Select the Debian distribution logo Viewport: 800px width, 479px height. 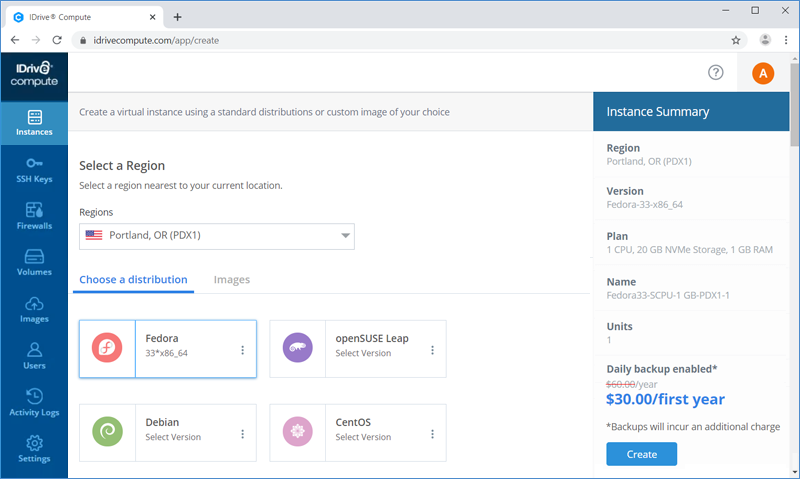pyautogui.click(x=107, y=432)
